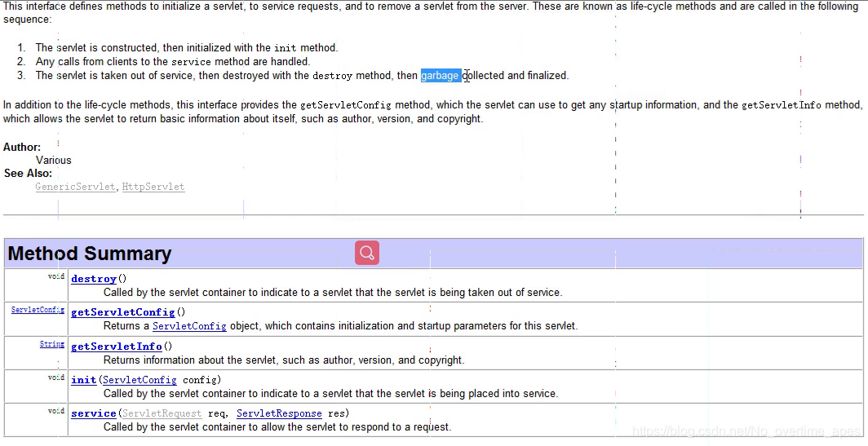The height and width of the screenshot is (446, 868).
Task: Open the HttpServlet link
Action: [x=153, y=187]
